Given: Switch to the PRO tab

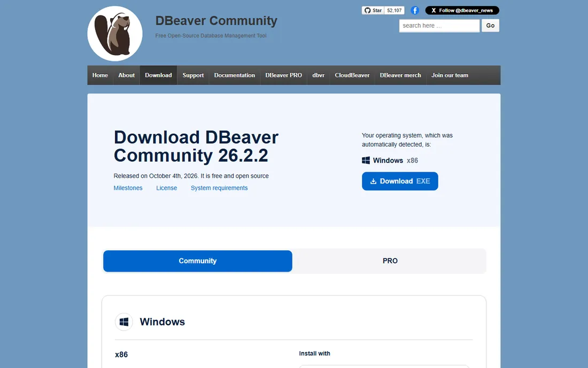Looking at the screenshot, I should tap(390, 261).
